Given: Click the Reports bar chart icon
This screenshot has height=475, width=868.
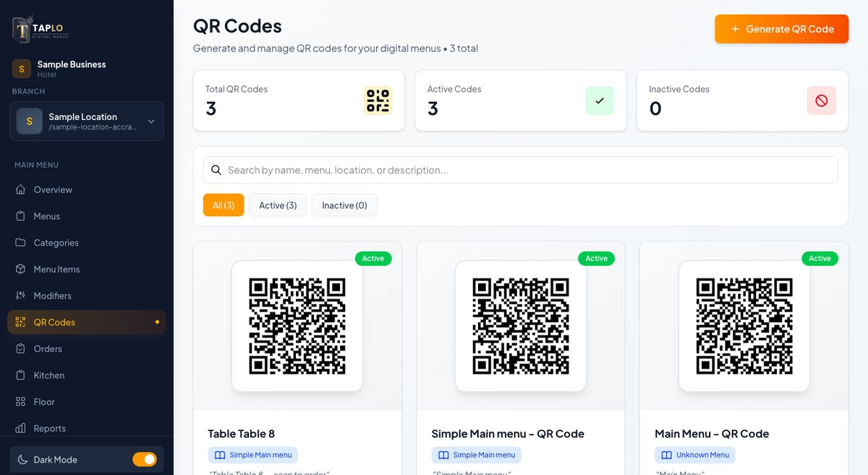Looking at the screenshot, I should point(20,428).
